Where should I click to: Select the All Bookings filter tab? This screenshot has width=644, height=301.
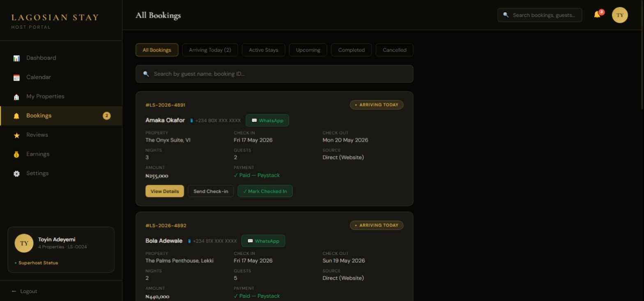157,50
